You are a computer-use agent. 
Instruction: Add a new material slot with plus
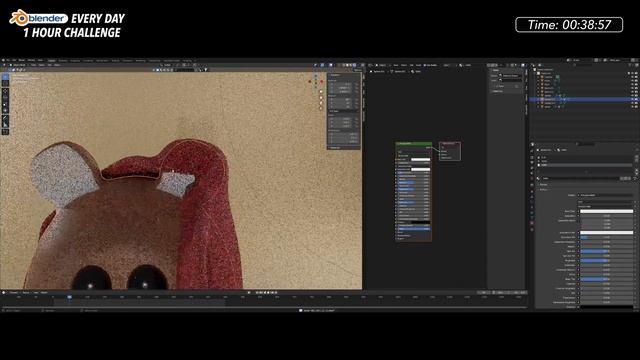click(636, 157)
